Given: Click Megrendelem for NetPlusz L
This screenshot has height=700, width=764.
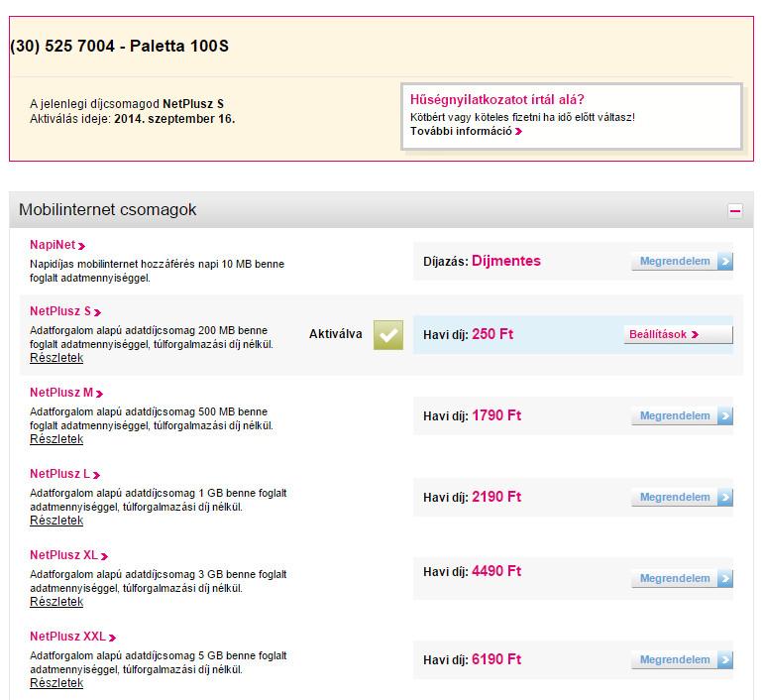Looking at the screenshot, I should (682, 497).
